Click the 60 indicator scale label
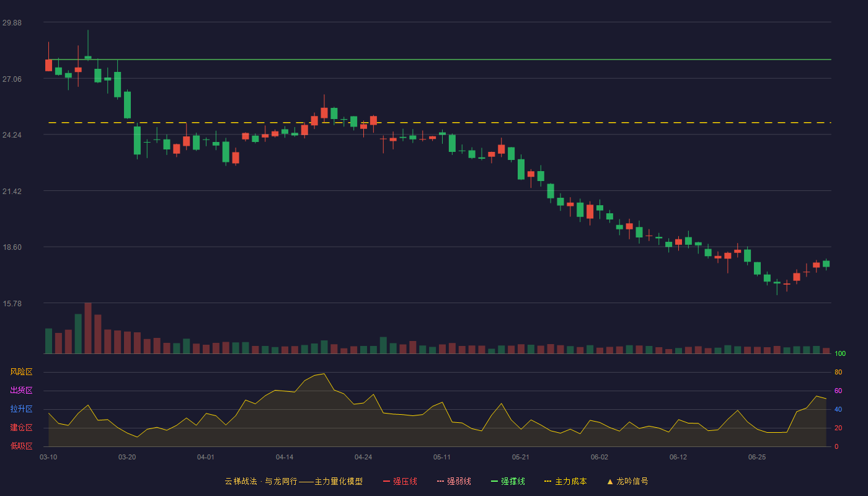 tap(838, 391)
